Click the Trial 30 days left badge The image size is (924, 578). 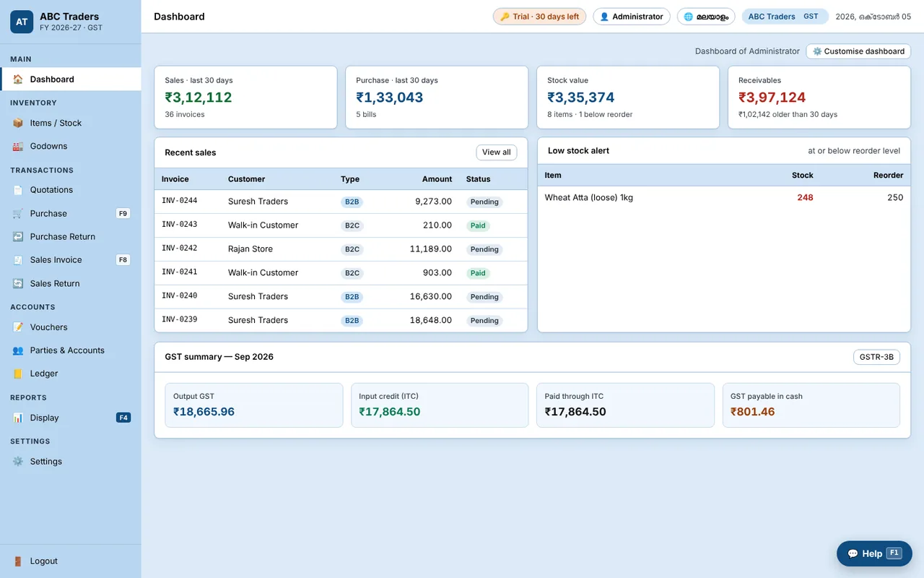(x=539, y=17)
